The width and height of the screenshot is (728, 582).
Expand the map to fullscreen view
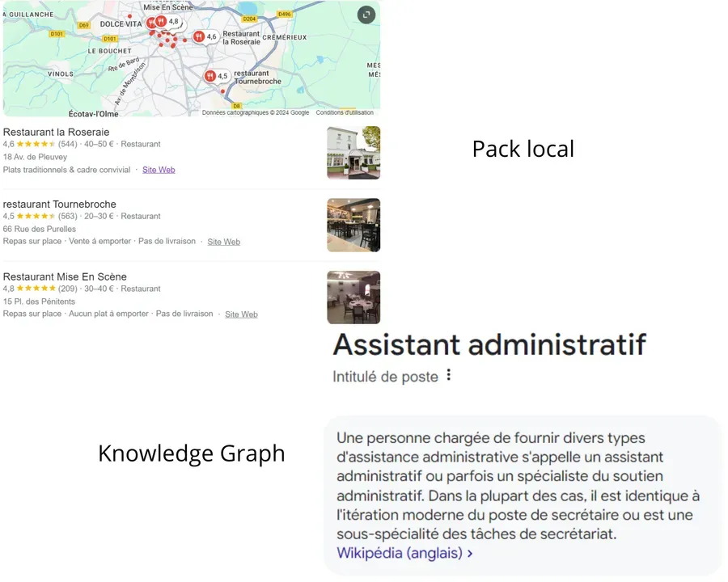[366, 15]
